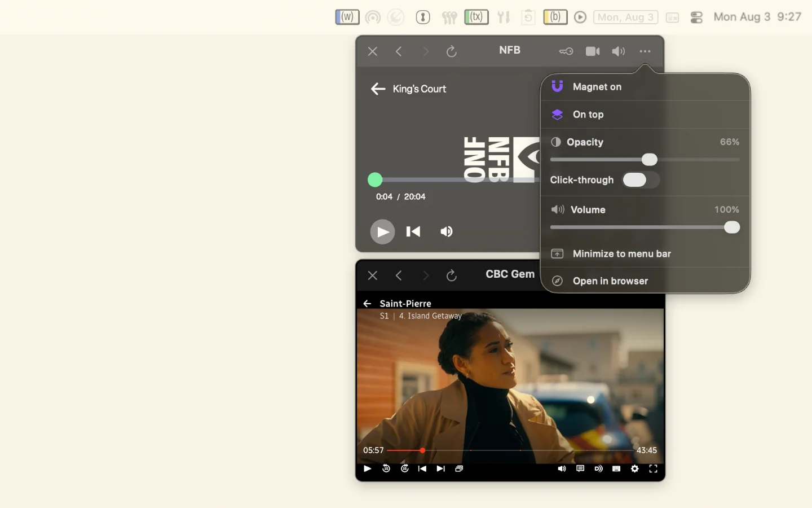Go to previous episode in CBC Gem player
The width and height of the screenshot is (812, 508).
click(x=422, y=468)
